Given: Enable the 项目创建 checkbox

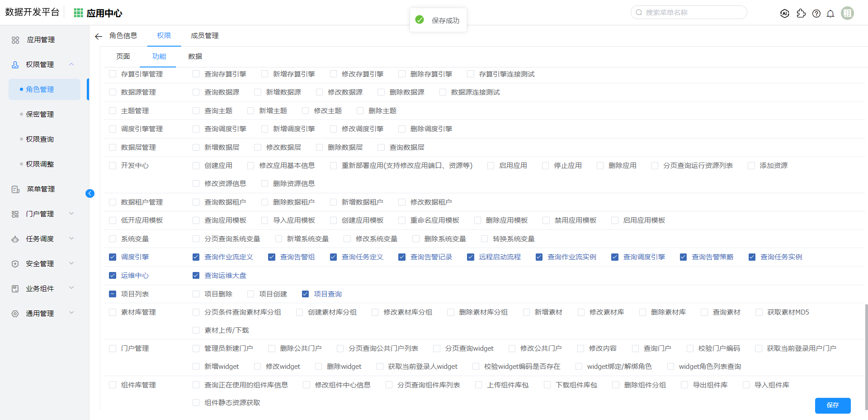Looking at the screenshot, I should click(250, 294).
